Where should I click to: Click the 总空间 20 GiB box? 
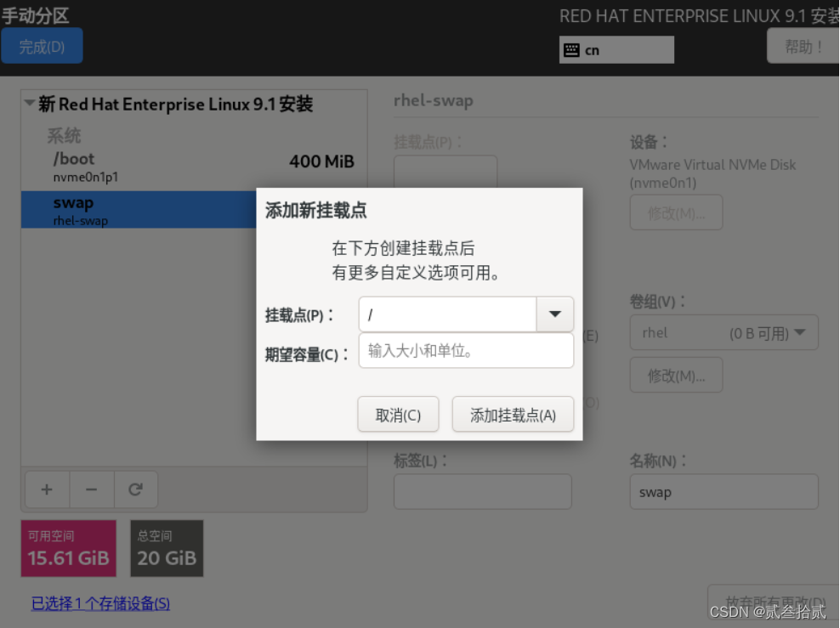[167, 549]
